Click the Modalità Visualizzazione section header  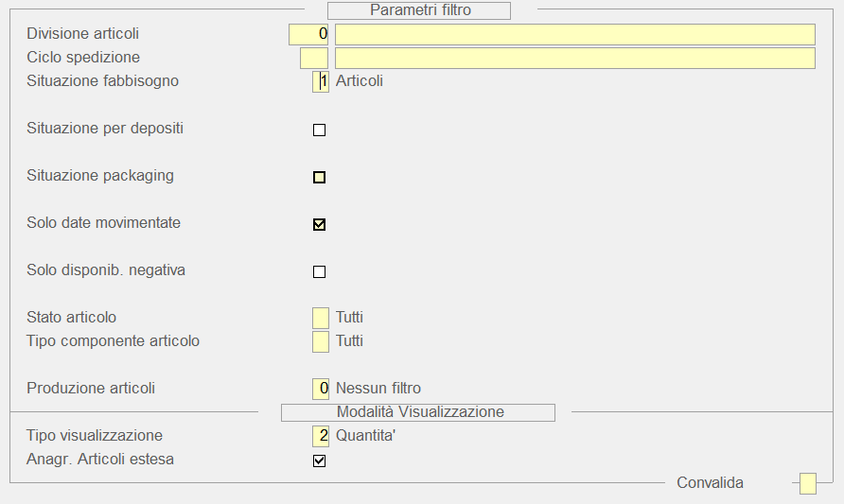(418, 412)
